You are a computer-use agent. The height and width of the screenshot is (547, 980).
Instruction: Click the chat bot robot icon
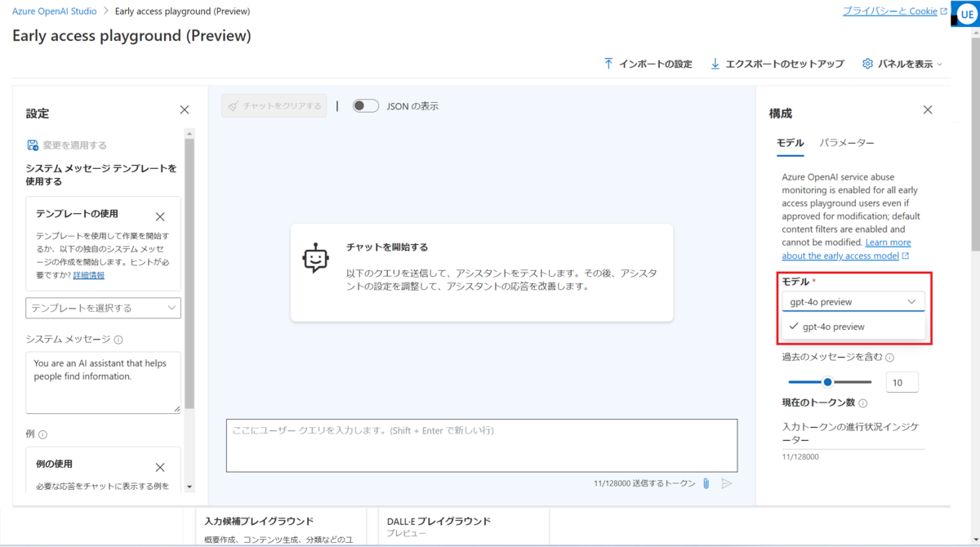coord(315,258)
